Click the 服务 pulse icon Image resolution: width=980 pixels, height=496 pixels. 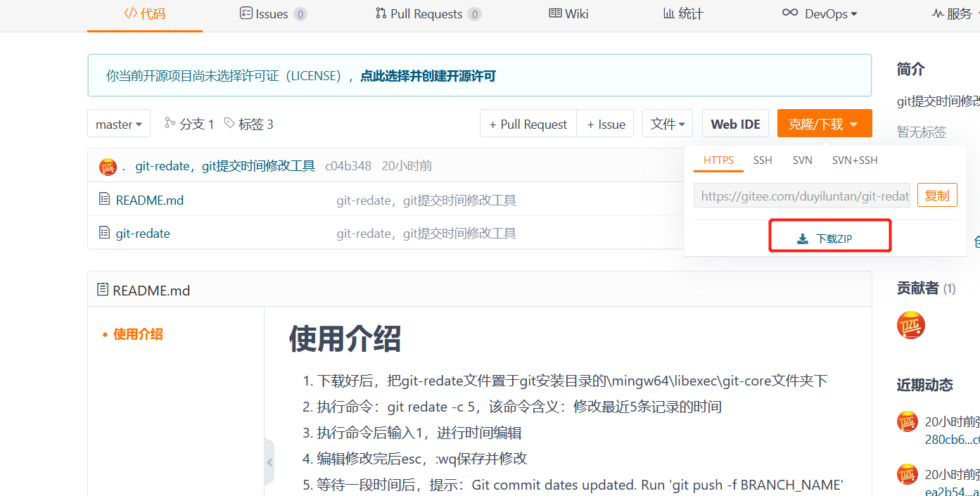coord(937,13)
